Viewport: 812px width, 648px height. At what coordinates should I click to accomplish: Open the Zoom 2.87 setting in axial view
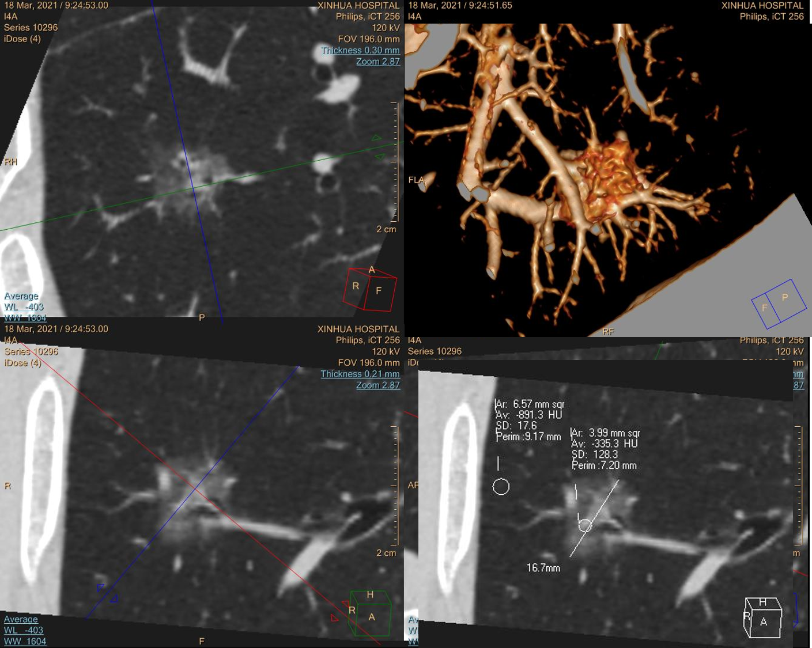click(378, 62)
